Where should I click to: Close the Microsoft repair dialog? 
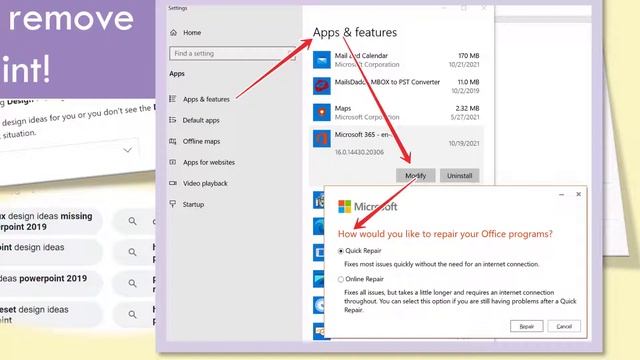pyautogui.click(x=578, y=194)
